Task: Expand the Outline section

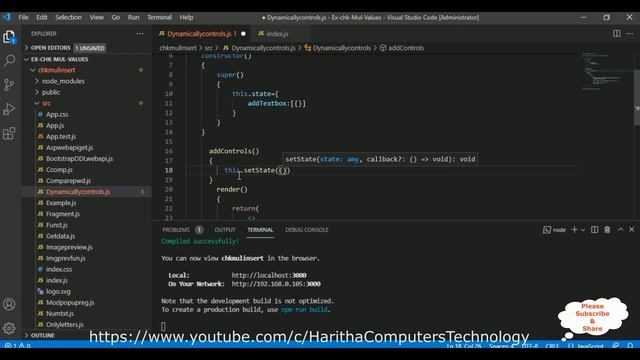Action: 87,335
